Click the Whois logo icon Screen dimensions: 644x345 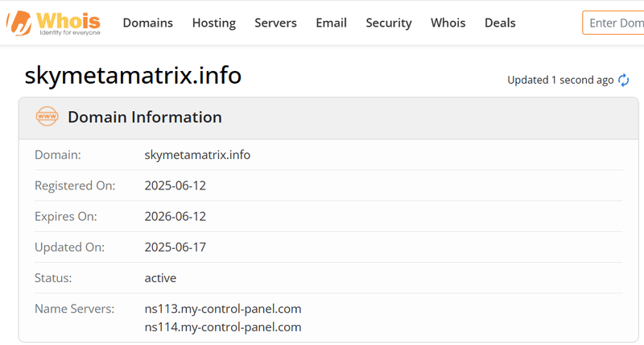(x=53, y=23)
